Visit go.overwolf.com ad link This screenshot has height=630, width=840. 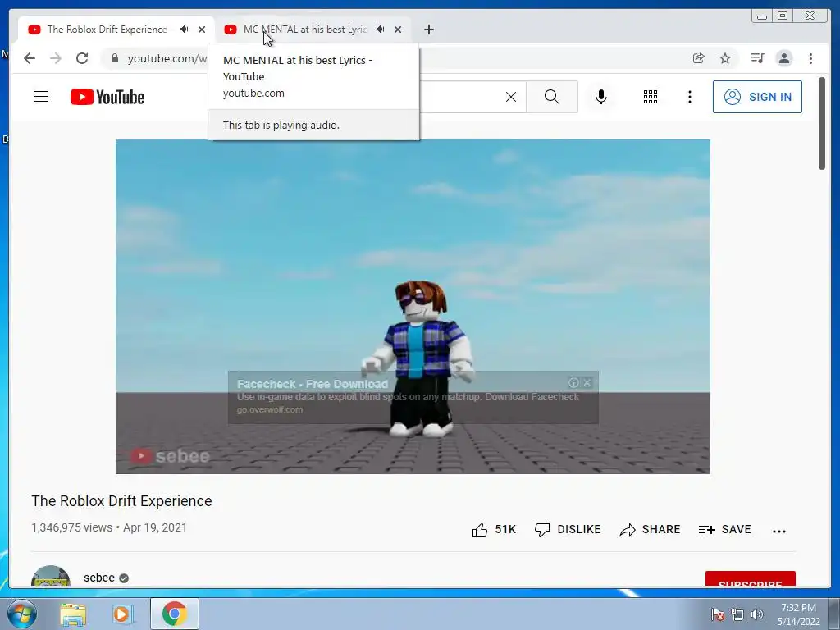pyautogui.click(x=269, y=410)
